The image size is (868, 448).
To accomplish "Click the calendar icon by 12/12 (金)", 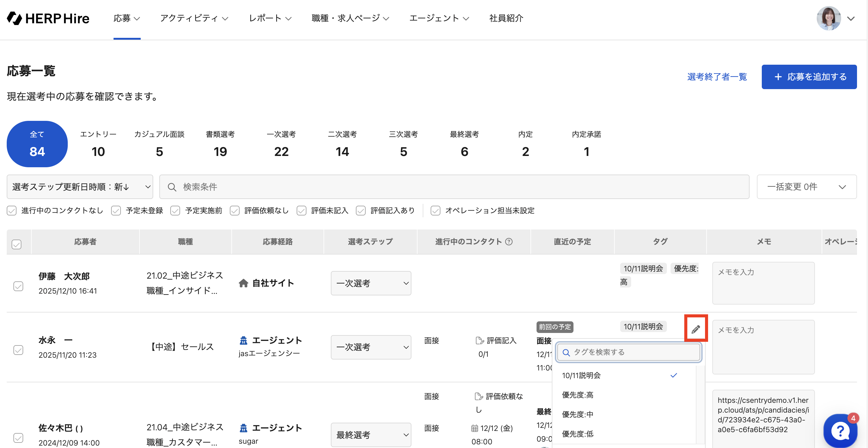I will click(474, 428).
